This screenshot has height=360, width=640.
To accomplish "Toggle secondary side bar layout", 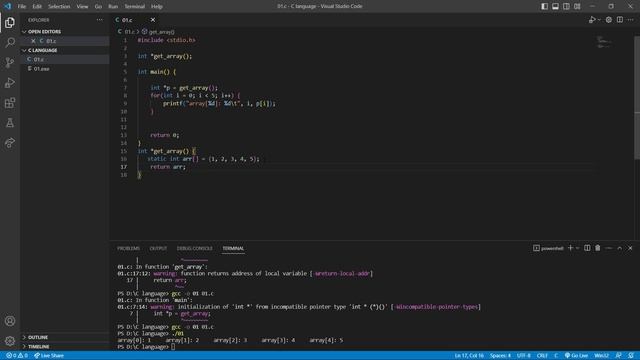I will [566, 6].
